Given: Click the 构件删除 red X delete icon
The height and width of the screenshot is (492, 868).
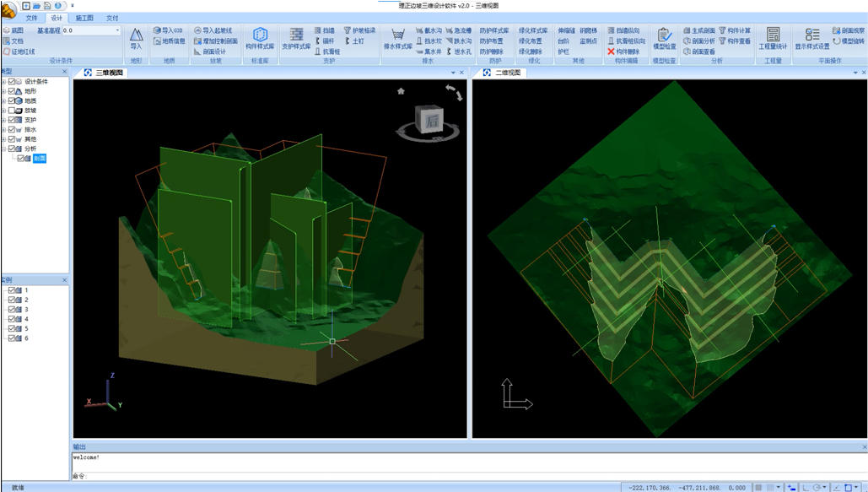Looking at the screenshot, I should [x=612, y=51].
